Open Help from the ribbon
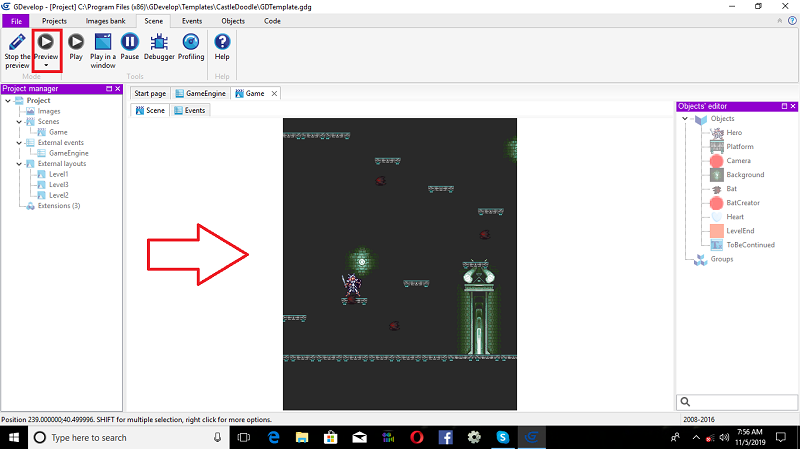800x449 pixels. 222,47
